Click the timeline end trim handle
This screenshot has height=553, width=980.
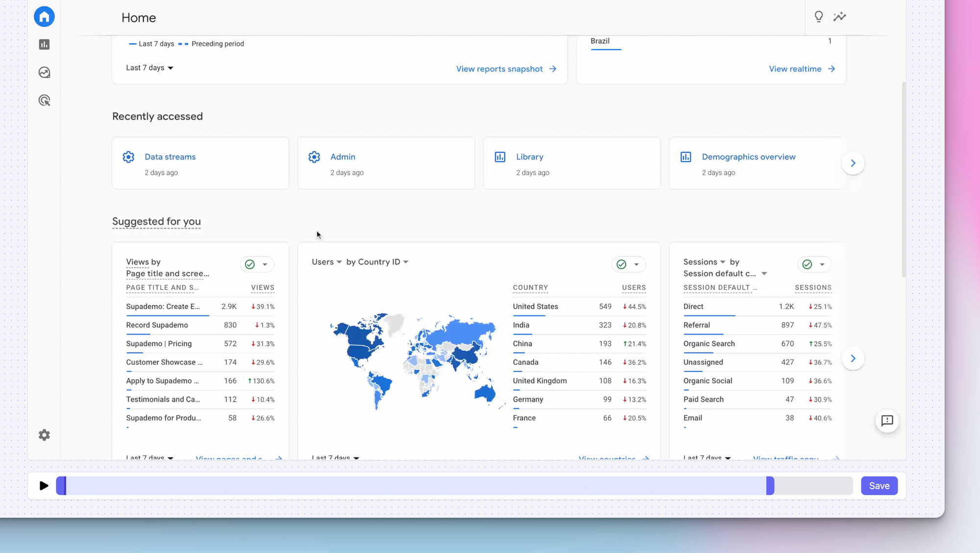(770, 486)
